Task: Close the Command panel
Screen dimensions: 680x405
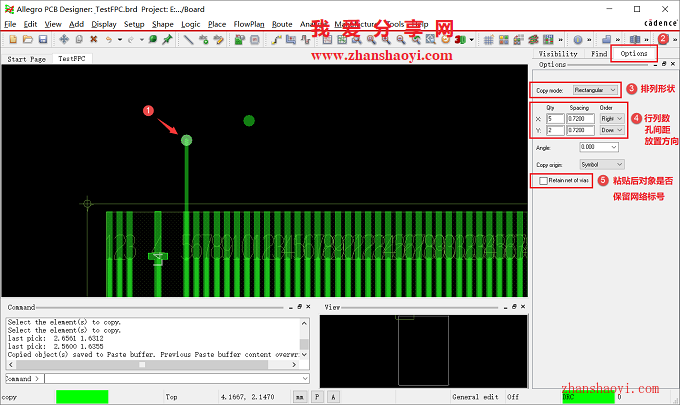Action: tap(308, 307)
